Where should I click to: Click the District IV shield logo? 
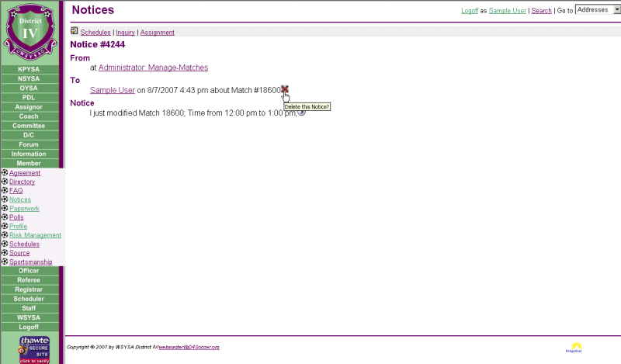(x=32, y=31)
